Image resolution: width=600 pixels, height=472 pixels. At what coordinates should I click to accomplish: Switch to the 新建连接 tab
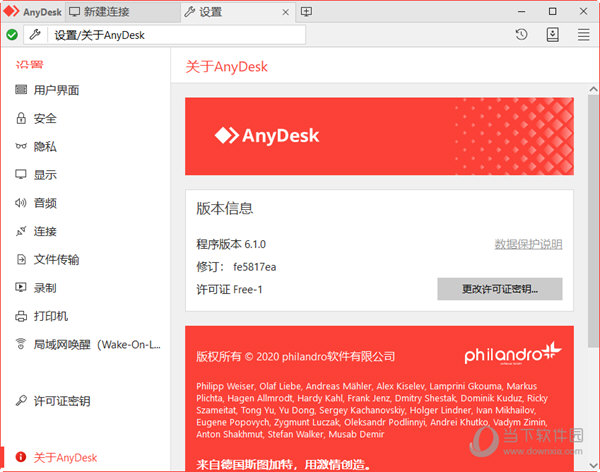click(x=122, y=12)
